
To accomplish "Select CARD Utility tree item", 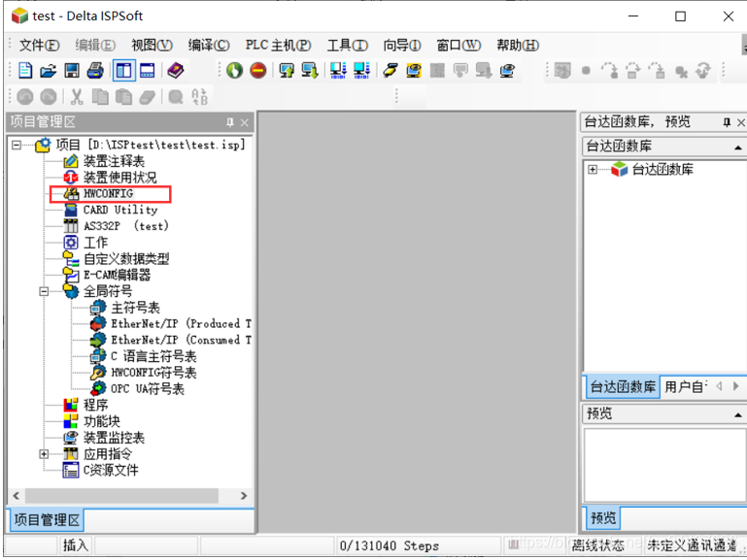I will 120,210.
